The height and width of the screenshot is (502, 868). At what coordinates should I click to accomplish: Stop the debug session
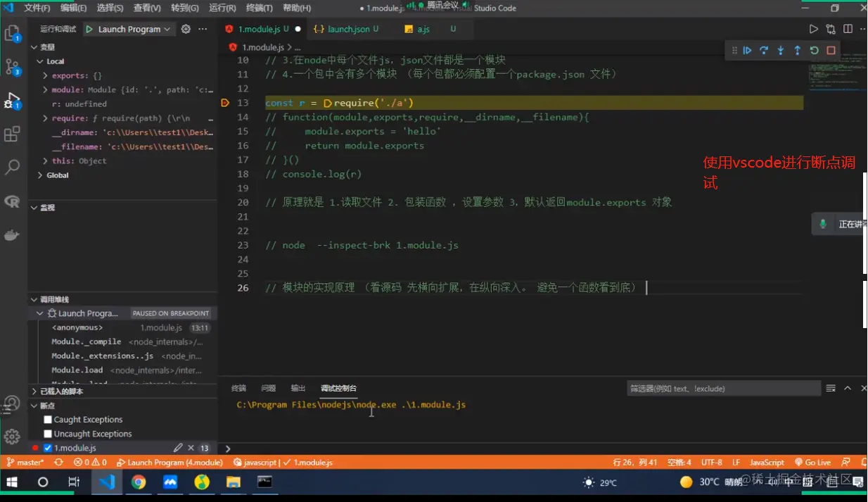click(831, 51)
